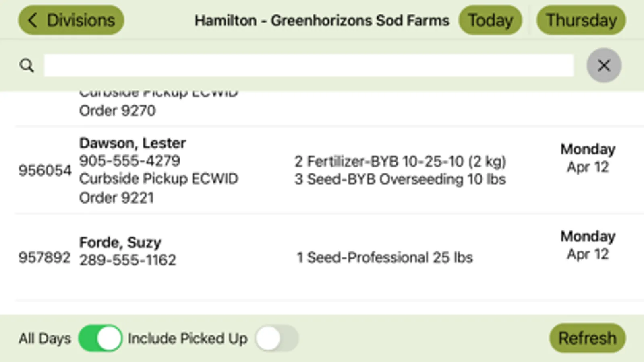The image size is (644, 362).
Task: Enable the Include Picked Up switch
Action: [x=277, y=338]
